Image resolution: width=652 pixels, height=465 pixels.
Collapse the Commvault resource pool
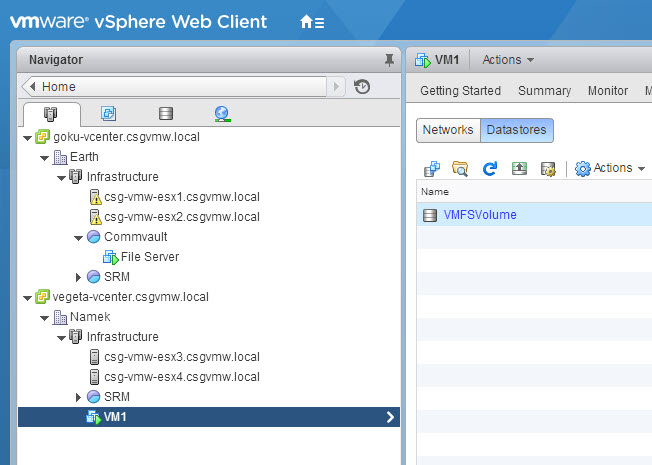click(x=79, y=238)
